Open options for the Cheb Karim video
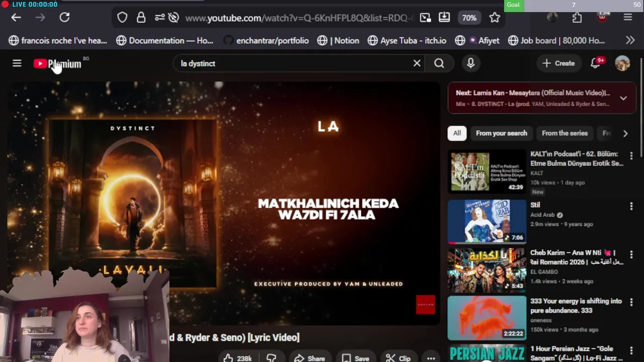644x362 pixels. coord(631,254)
